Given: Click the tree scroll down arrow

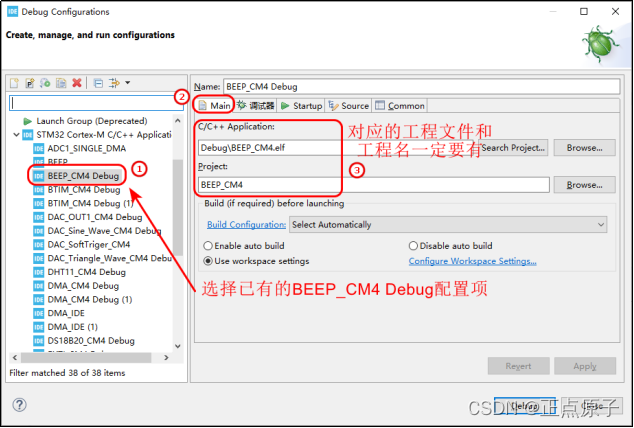Looking at the screenshot, I should pos(178,346).
